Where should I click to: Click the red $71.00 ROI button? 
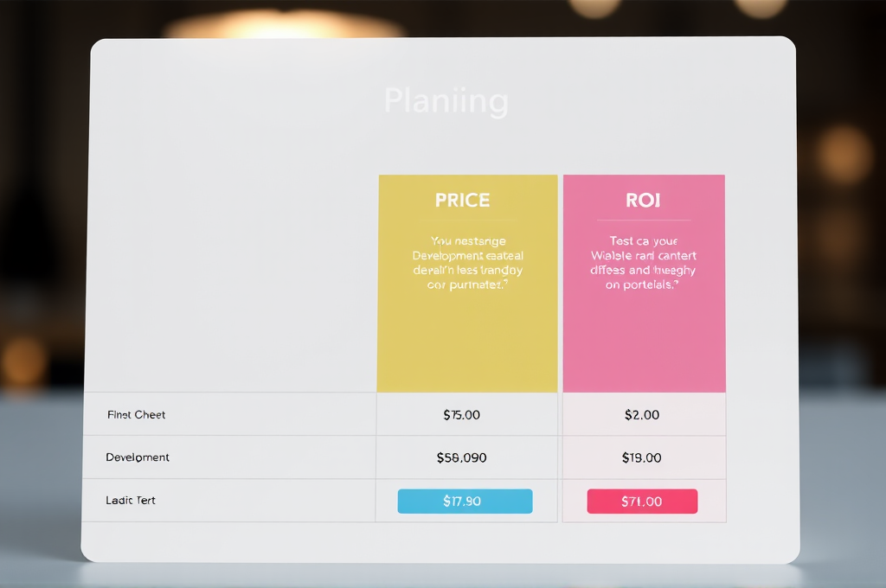(642, 502)
